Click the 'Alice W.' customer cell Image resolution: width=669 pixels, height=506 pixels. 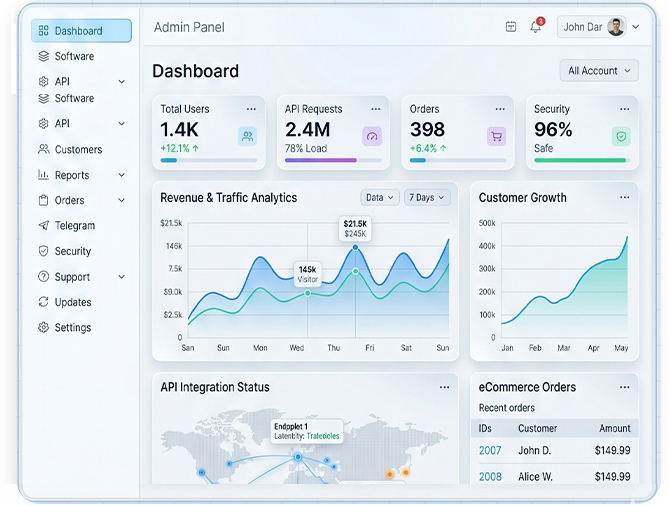pos(535,477)
